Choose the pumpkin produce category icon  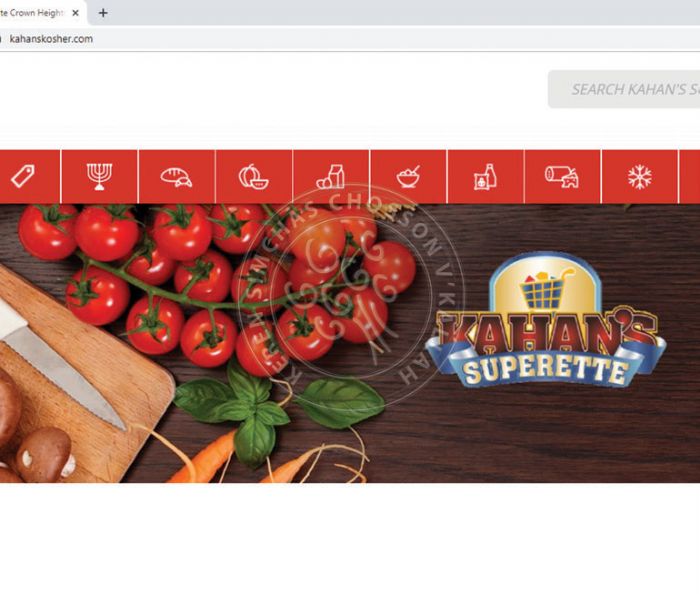pyautogui.click(x=254, y=177)
